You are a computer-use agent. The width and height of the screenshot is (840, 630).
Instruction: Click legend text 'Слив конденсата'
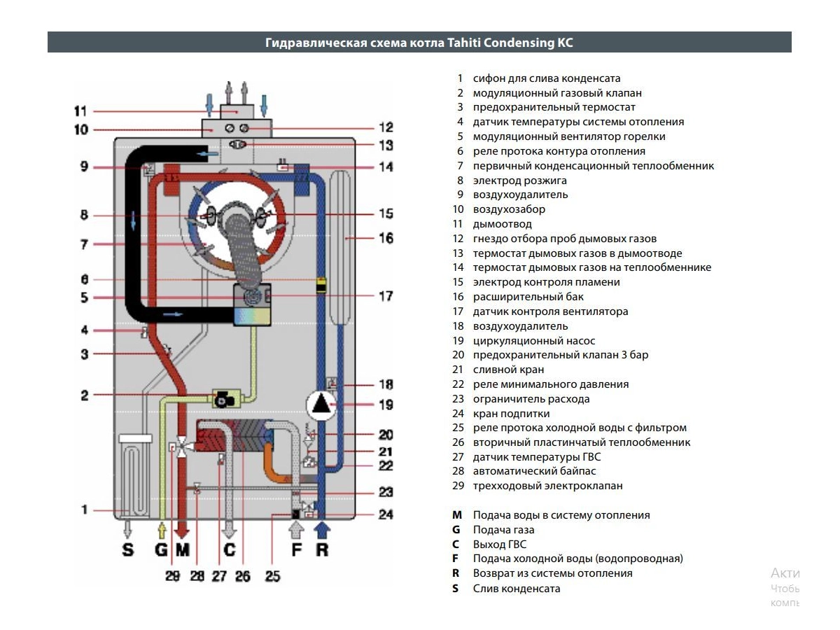(517, 589)
